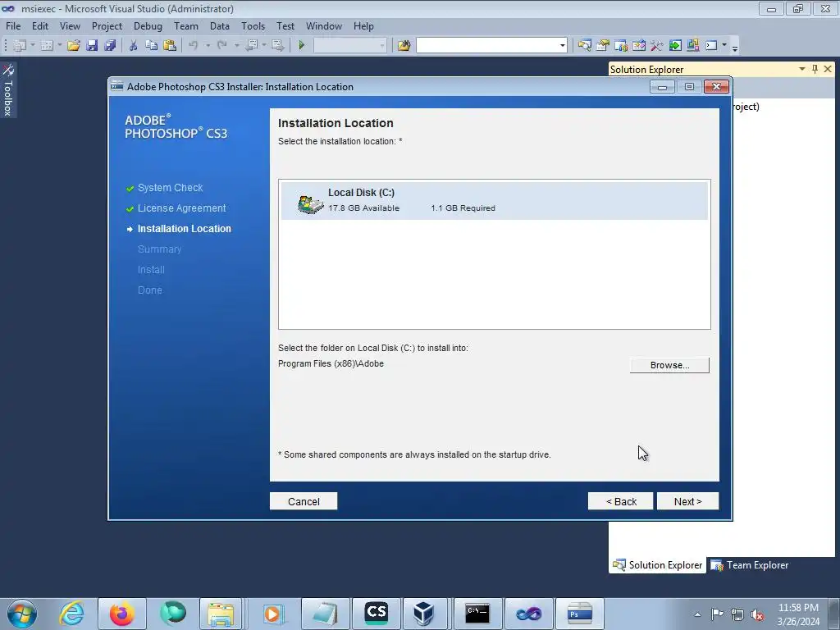The width and height of the screenshot is (840, 630).
Task: Click Navigate Forward toolbar icon
Action: pos(277,46)
